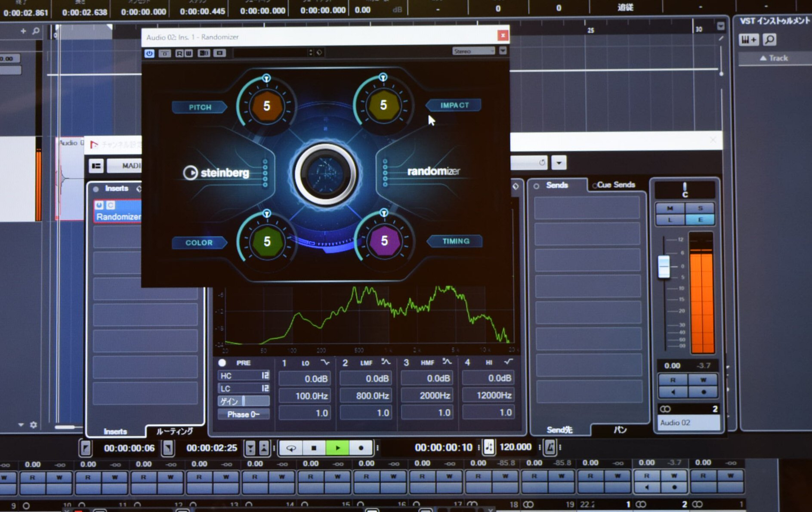Switch to the Inserts tab at bottom

click(x=115, y=431)
